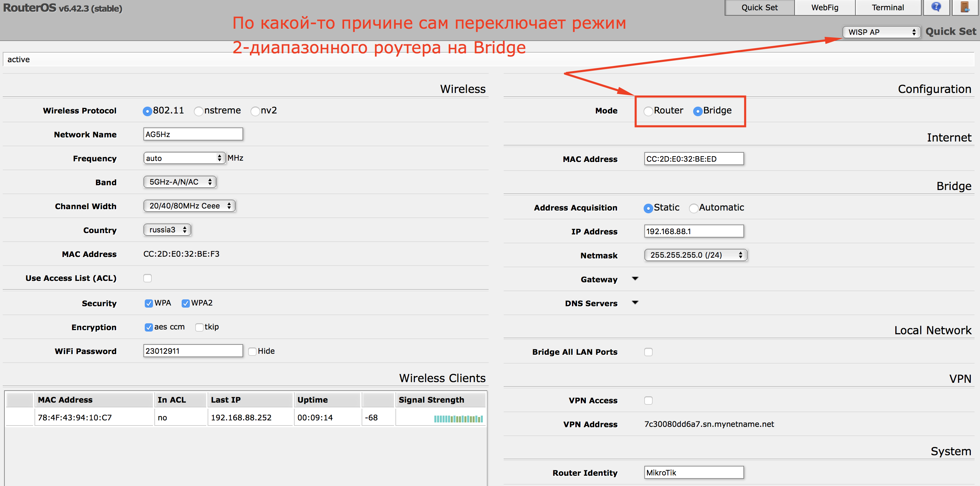Click the IP Address field 192.168.88.1
The width and height of the screenshot is (980, 486).
coord(694,231)
